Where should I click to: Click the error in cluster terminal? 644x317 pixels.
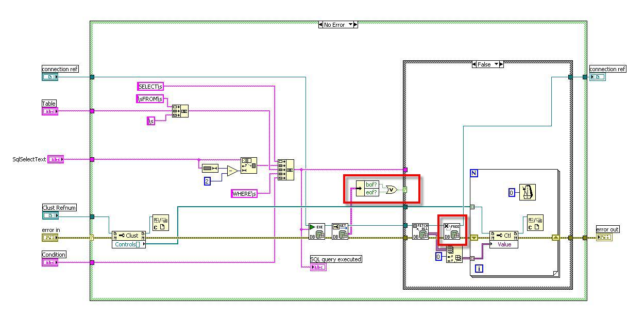coord(50,238)
